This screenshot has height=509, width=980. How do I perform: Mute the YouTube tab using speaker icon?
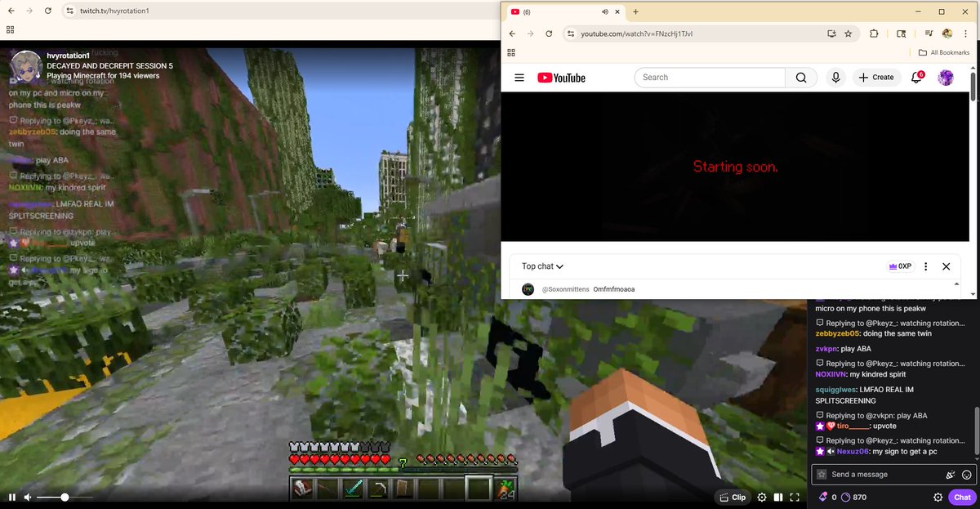coord(605,11)
